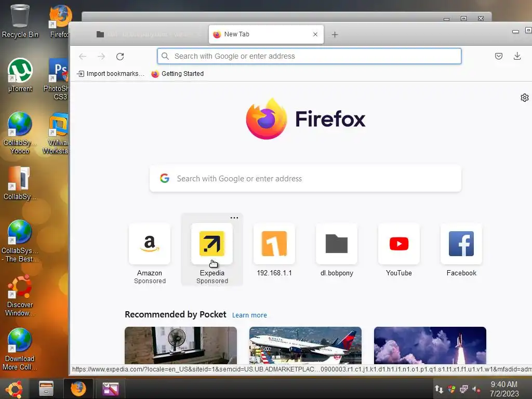Click the security shield tray icon
The width and height of the screenshot is (532, 399).
(x=451, y=389)
